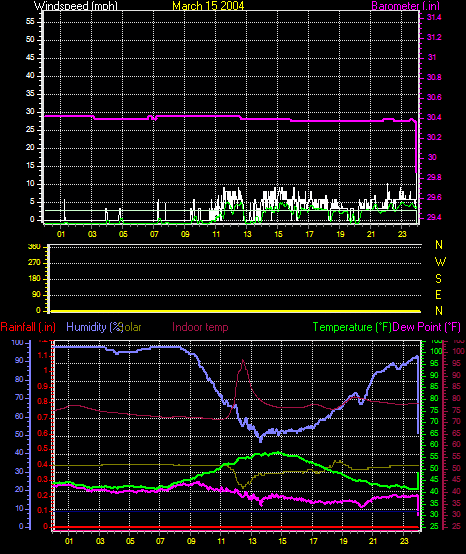Click the March 15 2004 date title
The height and width of the screenshot is (554, 466).
208,6
